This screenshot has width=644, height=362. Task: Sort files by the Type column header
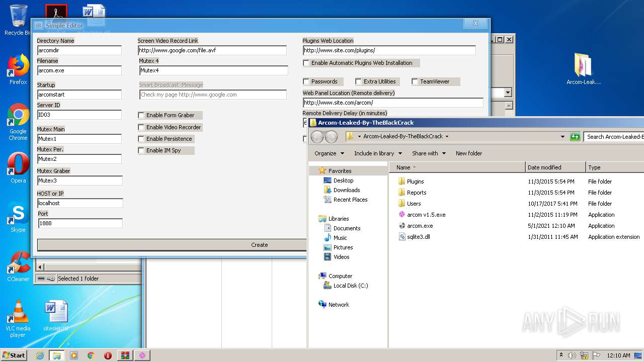point(615,167)
